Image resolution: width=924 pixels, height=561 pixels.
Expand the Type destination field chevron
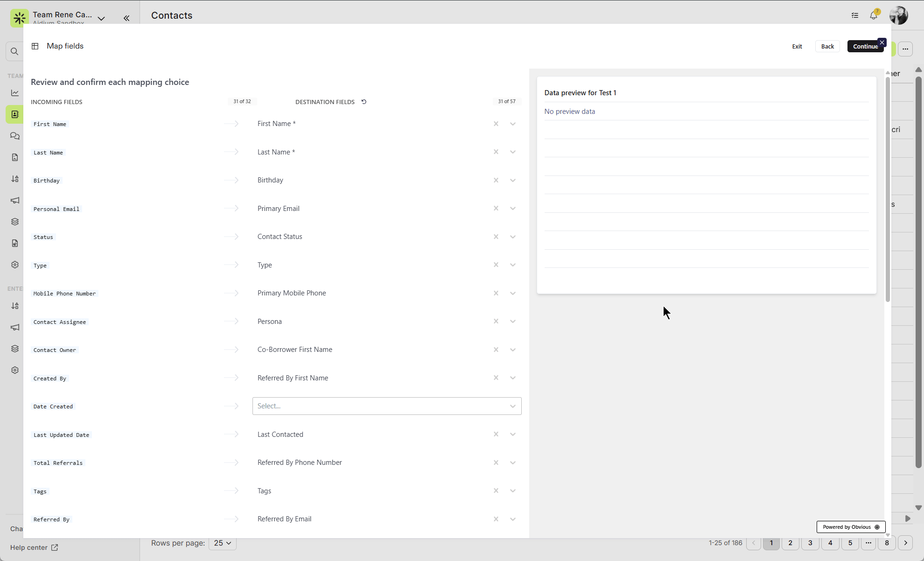(513, 265)
